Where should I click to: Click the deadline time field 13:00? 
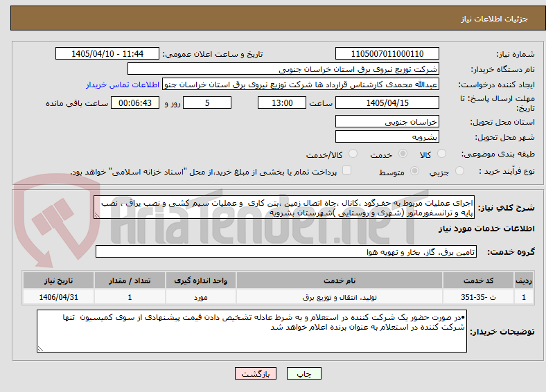tap(282, 103)
